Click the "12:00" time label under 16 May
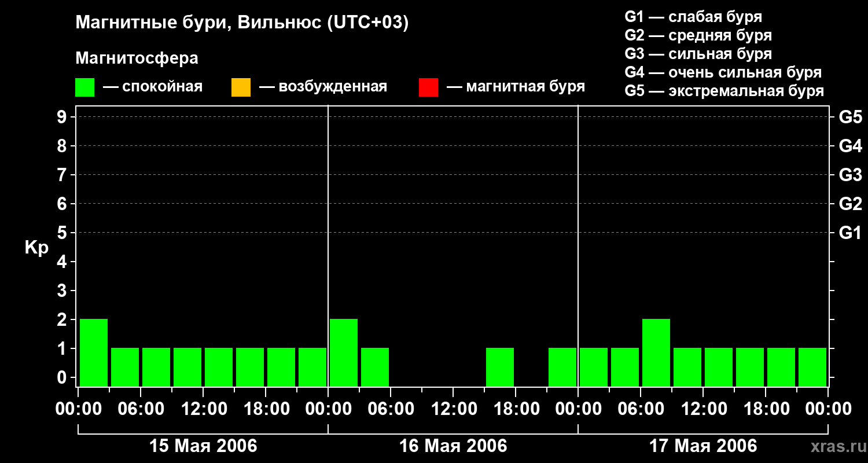 pos(453,409)
